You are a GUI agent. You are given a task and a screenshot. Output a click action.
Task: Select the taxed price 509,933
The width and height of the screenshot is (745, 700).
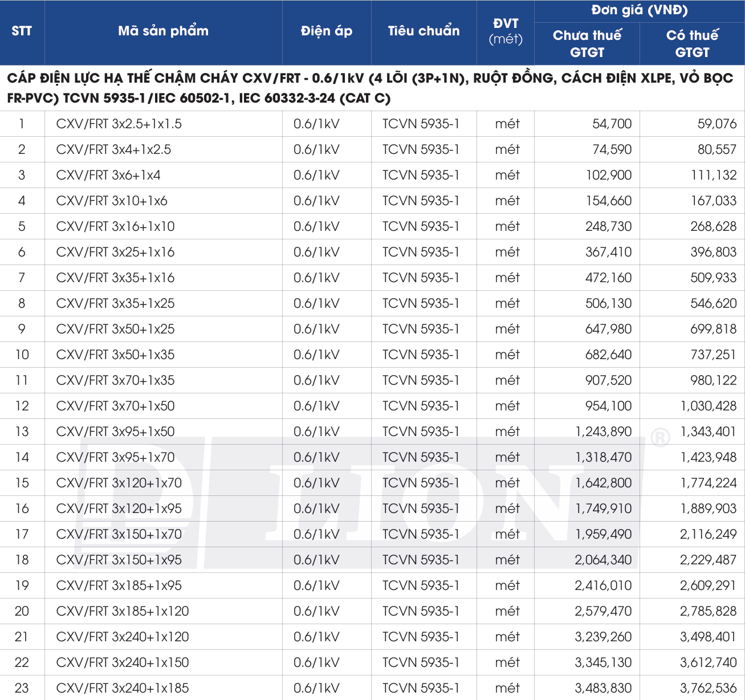coord(713,278)
